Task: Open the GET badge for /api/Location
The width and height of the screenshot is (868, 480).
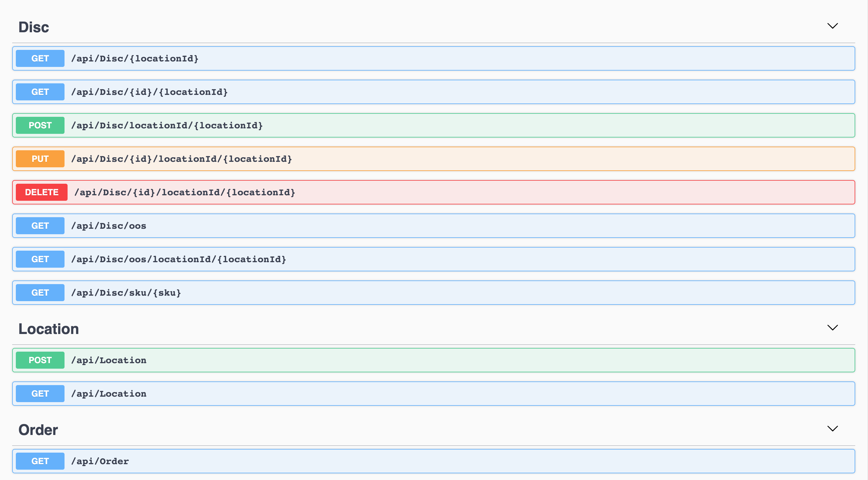Action: 40,393
